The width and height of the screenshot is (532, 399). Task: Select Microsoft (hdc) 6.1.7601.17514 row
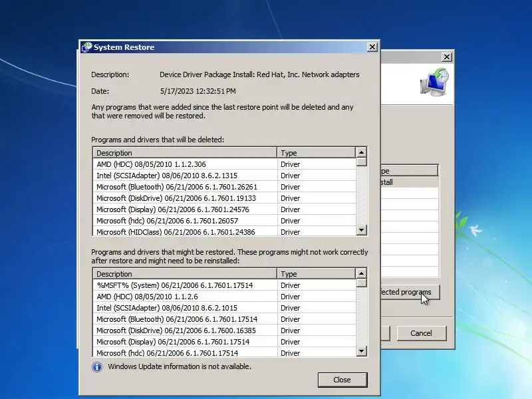(224, 352)
